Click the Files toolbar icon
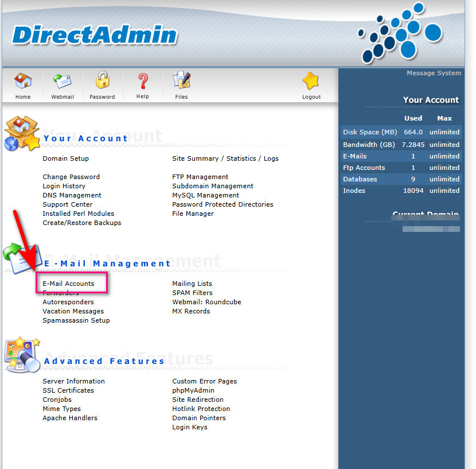476x469 pixels. pos(181,85)
